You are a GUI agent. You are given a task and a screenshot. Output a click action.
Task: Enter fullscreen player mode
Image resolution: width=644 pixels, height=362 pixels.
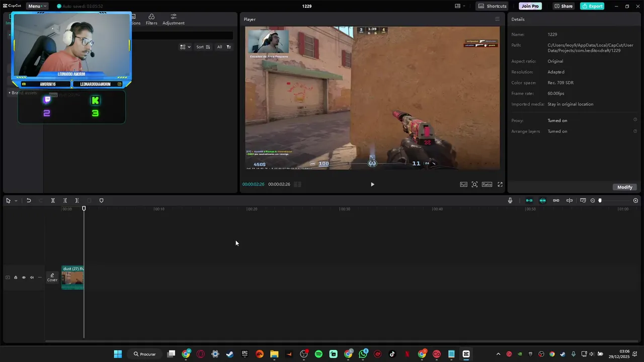point(500,185)
